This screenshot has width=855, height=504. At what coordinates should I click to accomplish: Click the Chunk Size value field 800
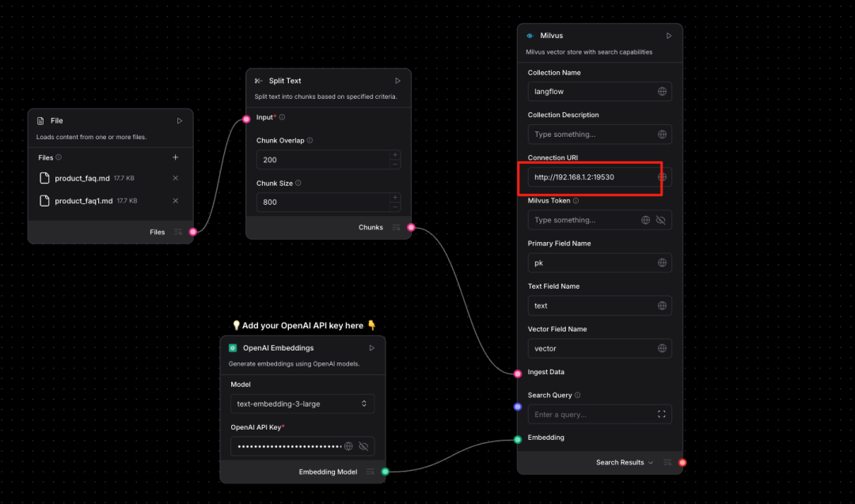(x=323, y=202)
